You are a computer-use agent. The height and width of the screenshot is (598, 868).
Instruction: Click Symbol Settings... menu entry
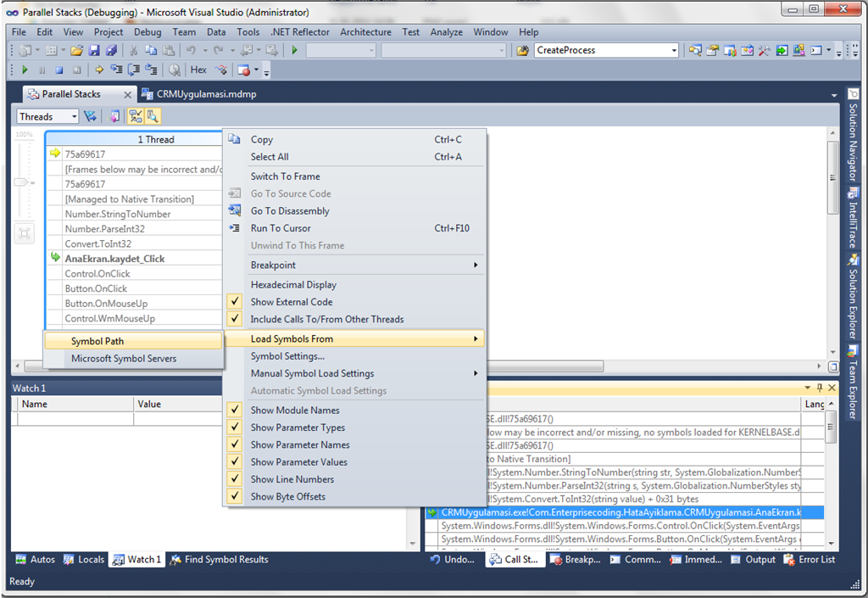point(287,356)
